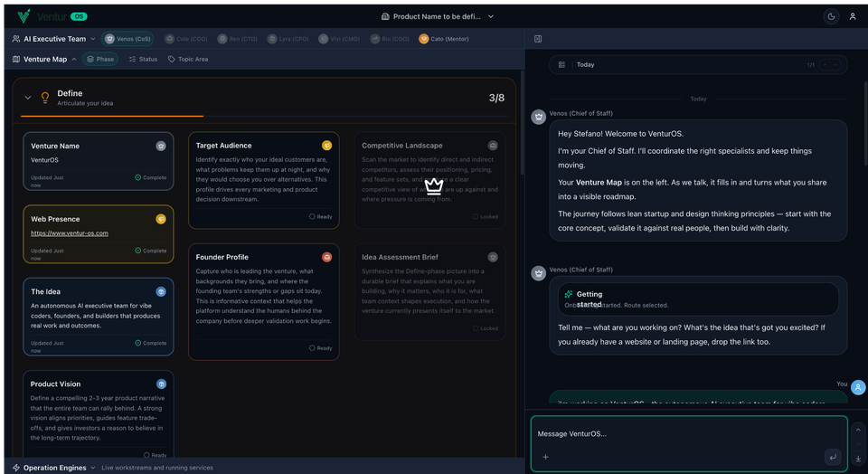
Task: Open the Product Name dropdown
Action: pyautogui.click(x=438, y=16)
